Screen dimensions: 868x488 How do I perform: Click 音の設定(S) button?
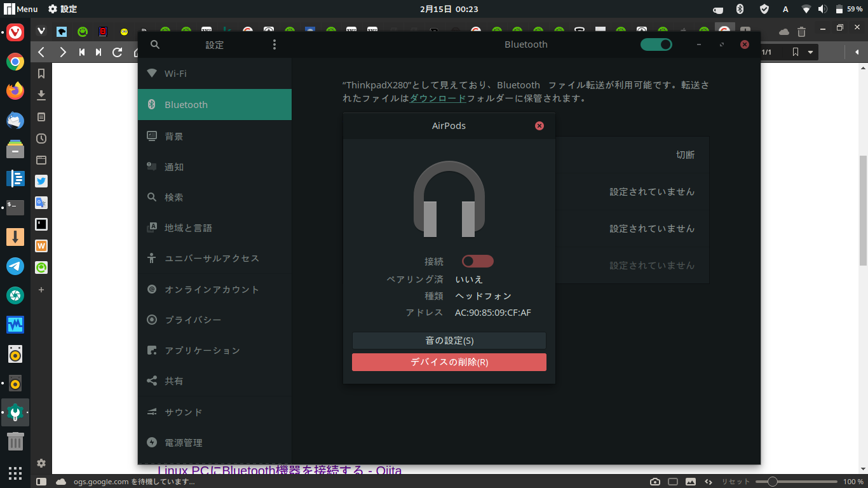point(449,341)
